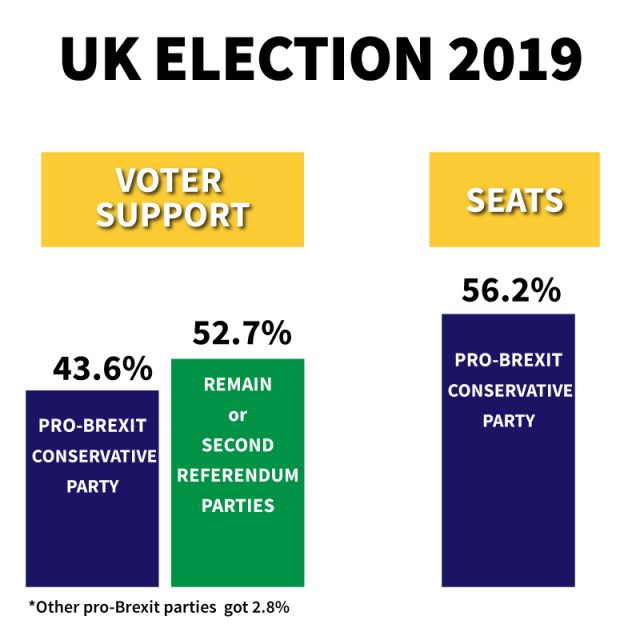
Task: Click the 43.6% value label
Action: click(102, 369)
